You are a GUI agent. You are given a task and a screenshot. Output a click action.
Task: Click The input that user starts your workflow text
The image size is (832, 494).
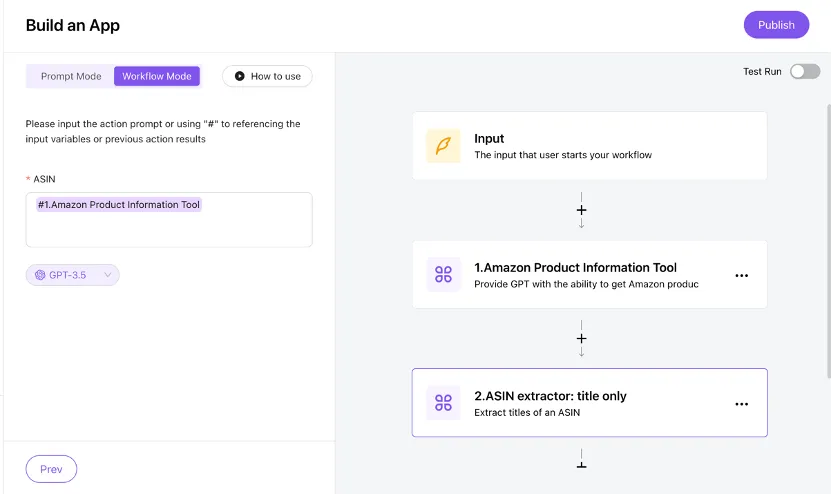point(563,155)
